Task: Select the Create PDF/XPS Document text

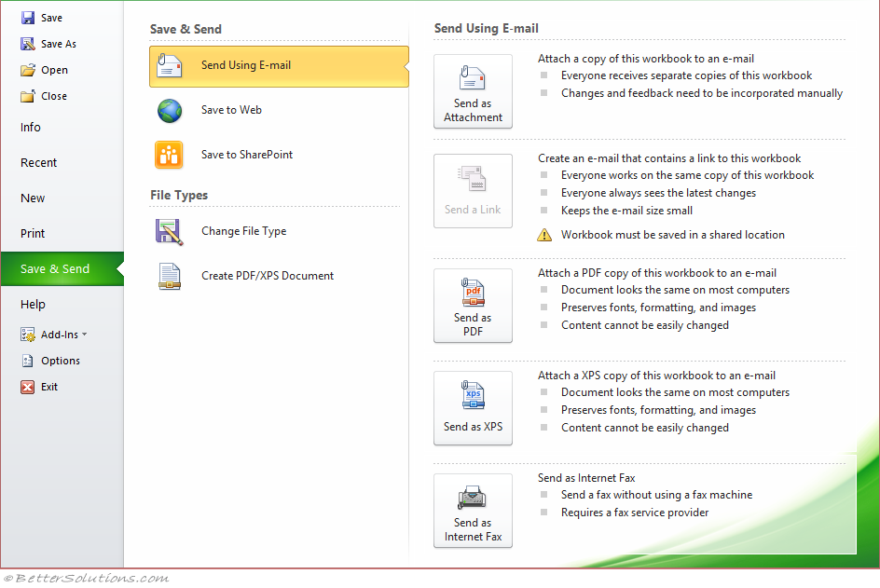Action: [268, 276]
